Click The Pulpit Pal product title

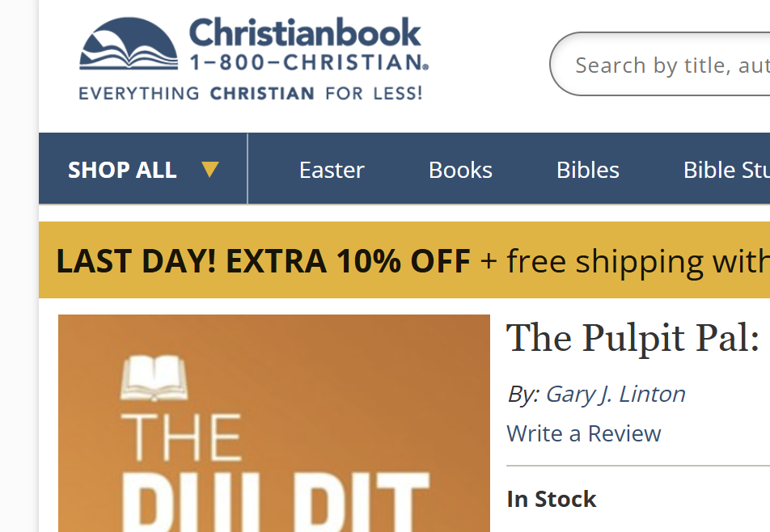(632, 338)
